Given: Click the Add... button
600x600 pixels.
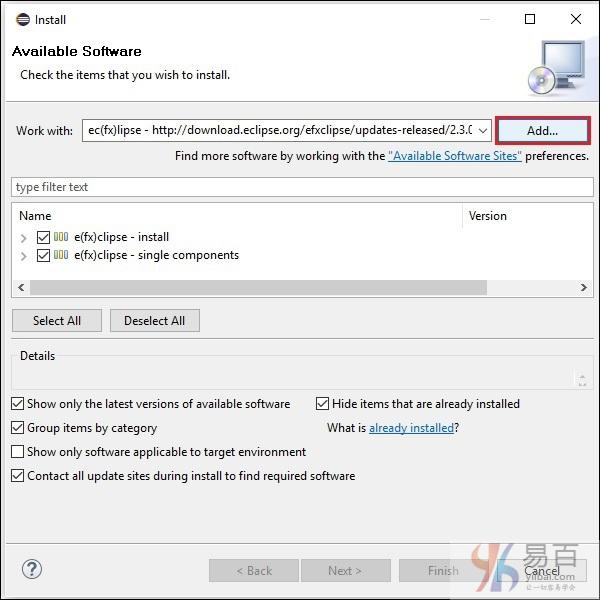Looking at the screenshot, I should click(x=543, y=130).
